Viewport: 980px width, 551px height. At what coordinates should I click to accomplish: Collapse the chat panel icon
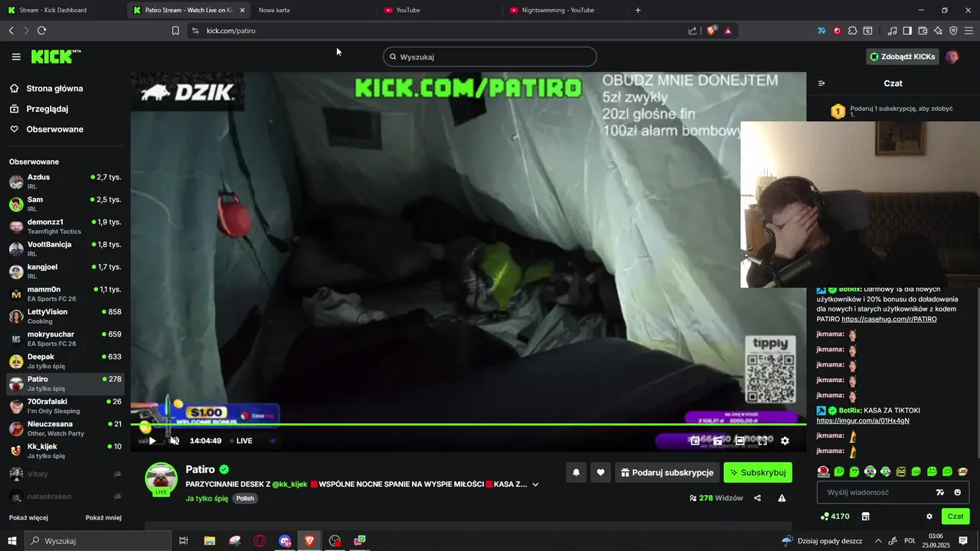point(822,83)
